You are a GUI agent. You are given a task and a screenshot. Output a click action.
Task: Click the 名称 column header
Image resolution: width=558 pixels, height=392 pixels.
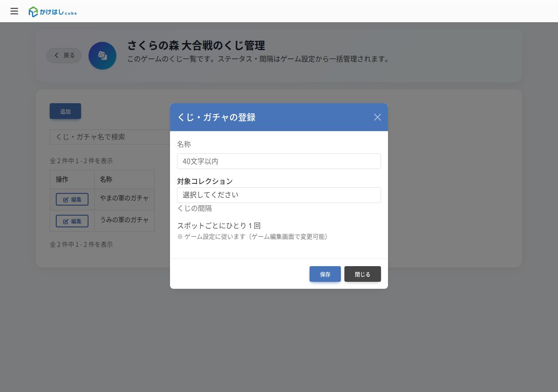point(124,179)
